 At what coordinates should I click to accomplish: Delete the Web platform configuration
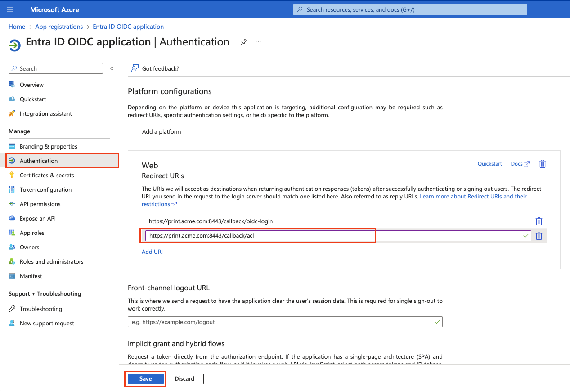pos(542,164)
